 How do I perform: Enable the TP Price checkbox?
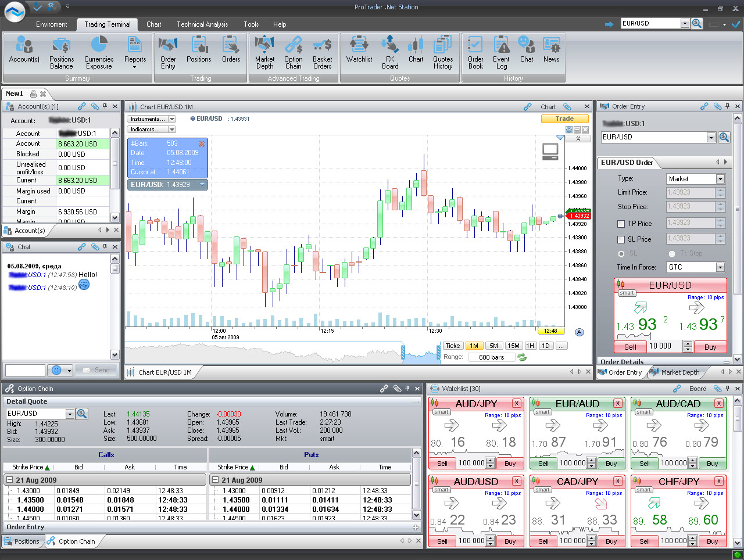point(621,224)
